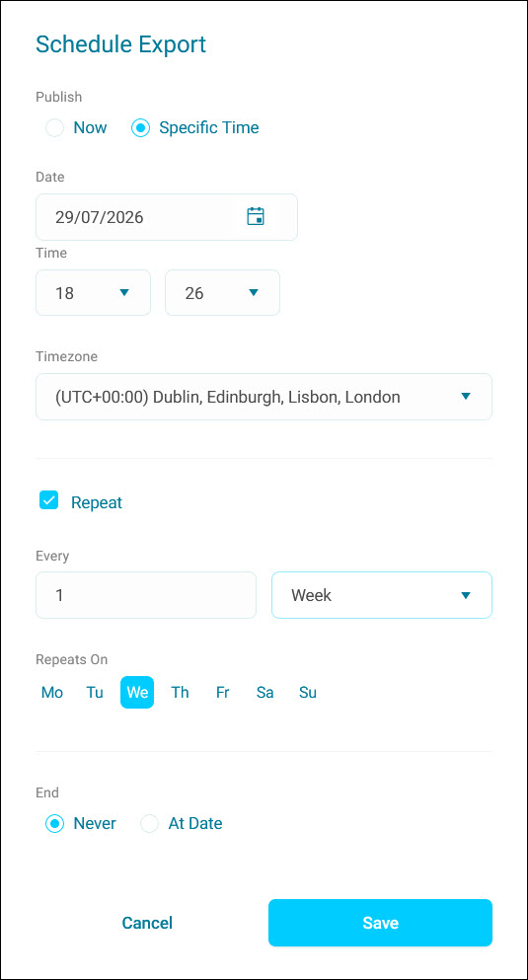Image resolution: width=528 pixels, height=980 pixels.
Task: Toggle Friday in Repeats On
Action: pyautogui.click(x=222, y=693)
